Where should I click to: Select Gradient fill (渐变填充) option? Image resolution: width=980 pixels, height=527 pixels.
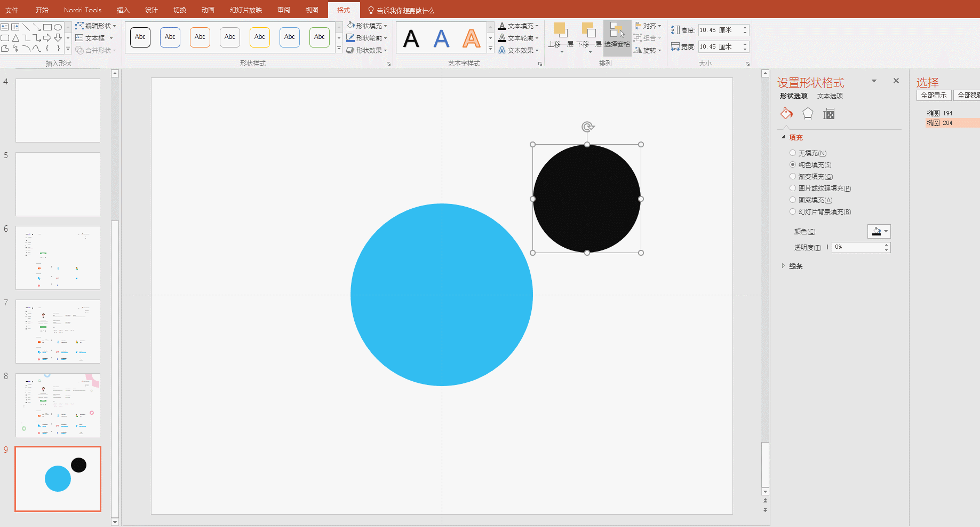pos(793,177)
